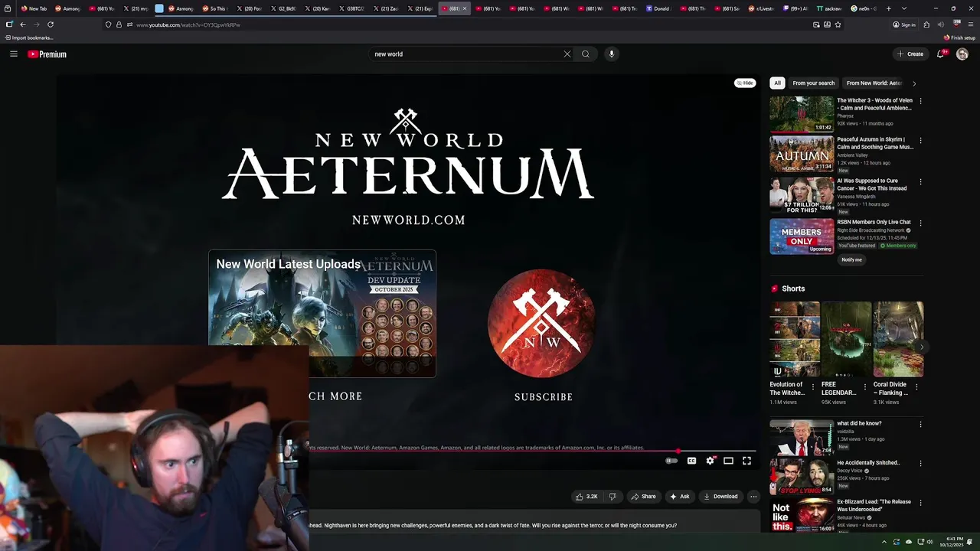The height and width of the screenshot is (551, 980).
Task: Click the search magnifier button
Action: [586, 54]
